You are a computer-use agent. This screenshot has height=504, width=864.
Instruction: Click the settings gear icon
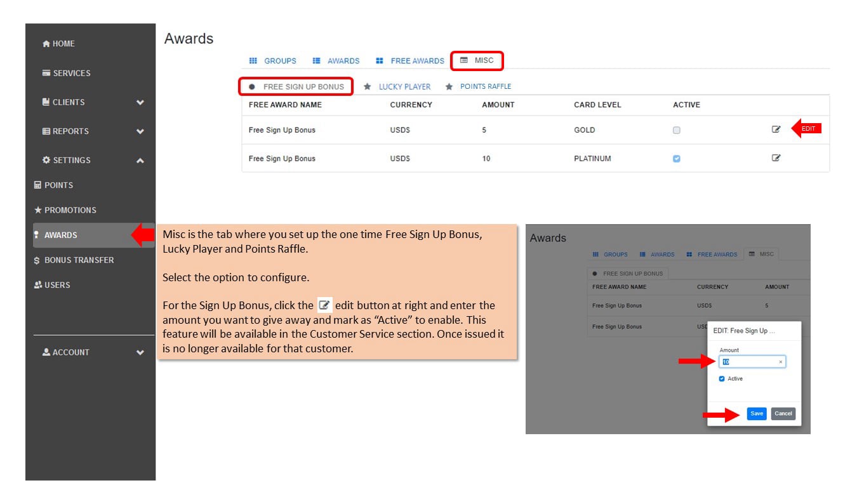[46, 160]
